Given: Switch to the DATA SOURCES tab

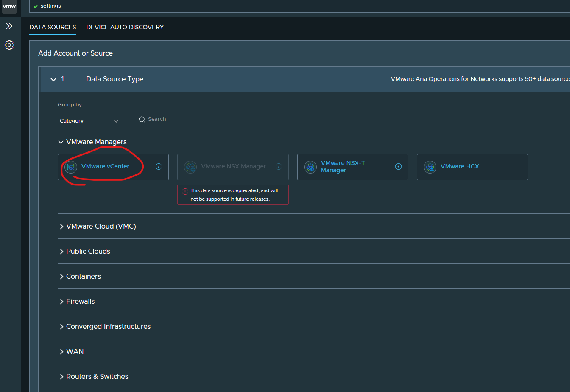Looking at the screenshot, I should pyautogui.click(x=53, y=27).
